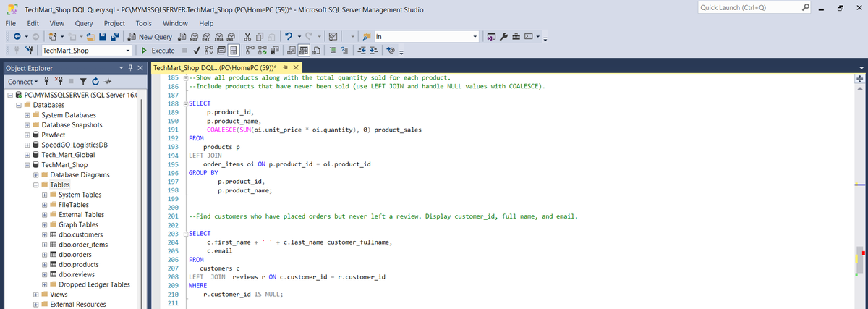Select dbo.reviews table
This screenshot has width=868, height=309.
[x=78, y=274]
